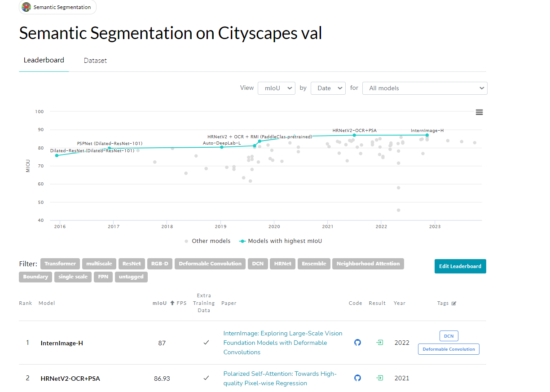Toggle the DCN filter tag
550x392 pixels.
click(258, 264)
